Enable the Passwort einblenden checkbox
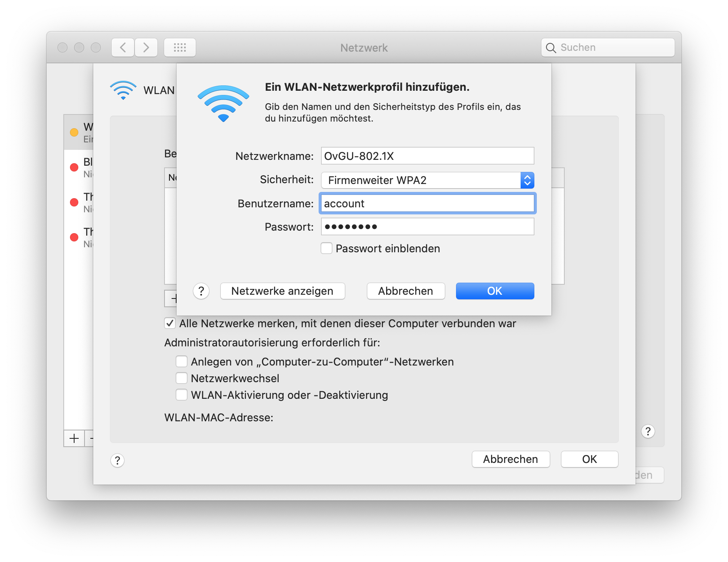This screenshot has height=562, width=728. point(326,248)
